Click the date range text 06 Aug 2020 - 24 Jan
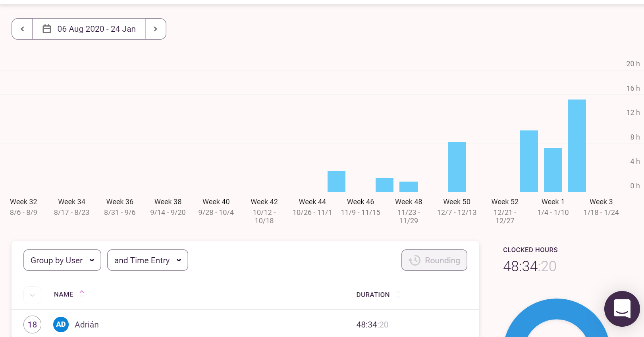644x337 pixels. (x=96, y=29)
